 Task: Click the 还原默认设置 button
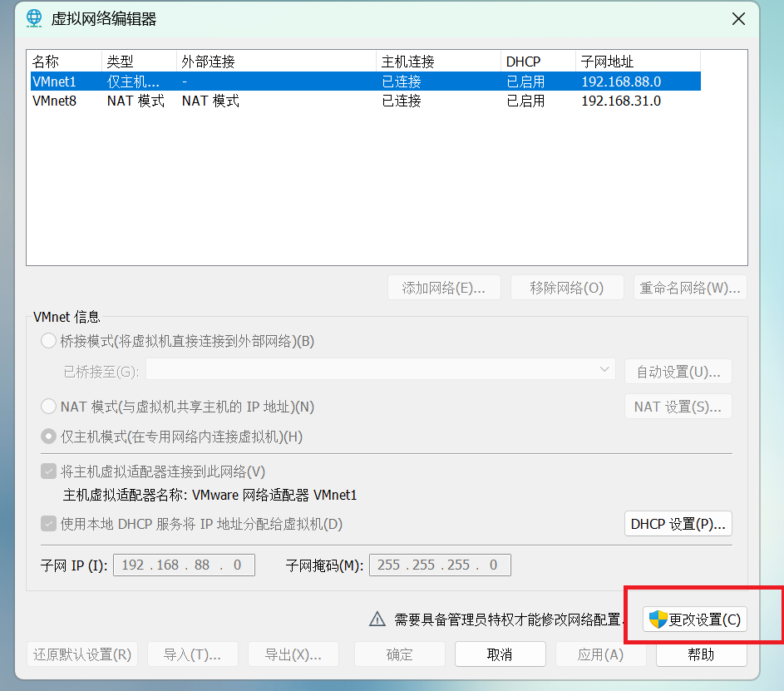click(x=81, y=654)
